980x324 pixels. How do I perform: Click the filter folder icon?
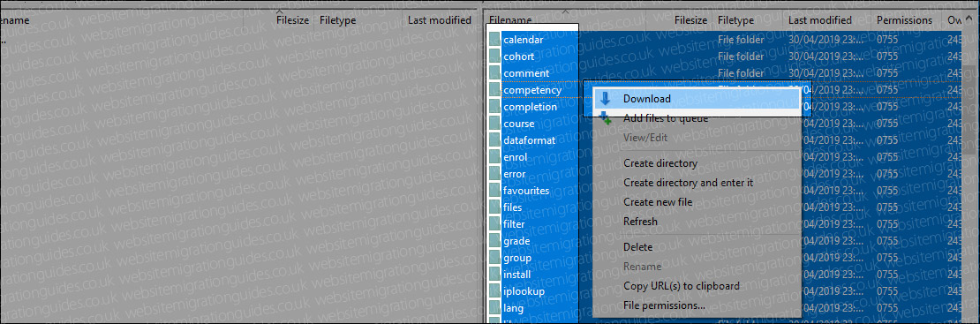pos(495,224)
